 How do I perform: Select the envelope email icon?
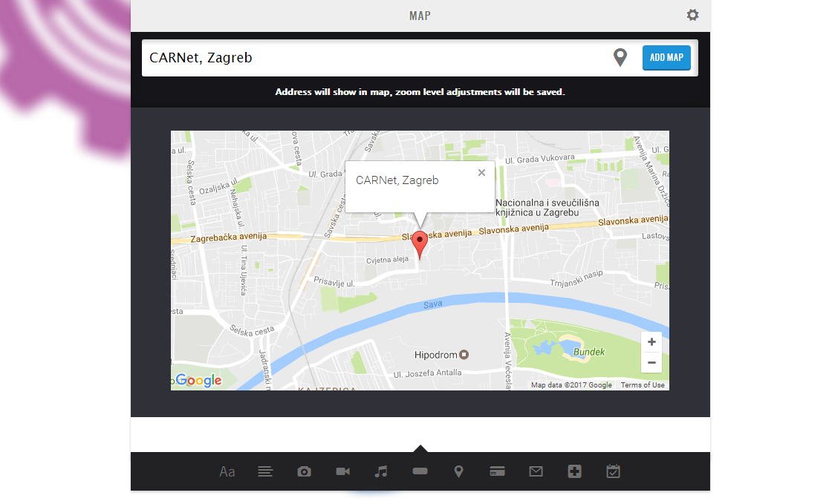pos(536,471)
